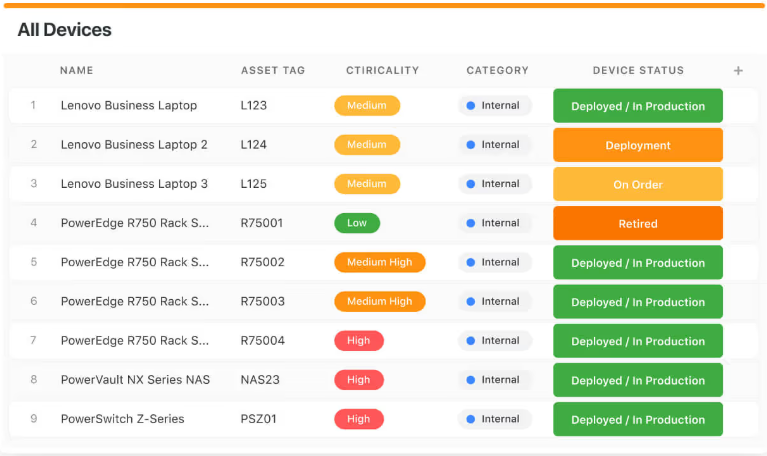Screen dimensions: 767x456
Task: Open the Lenovo Business Laptop record
Action: click(128, 106)
